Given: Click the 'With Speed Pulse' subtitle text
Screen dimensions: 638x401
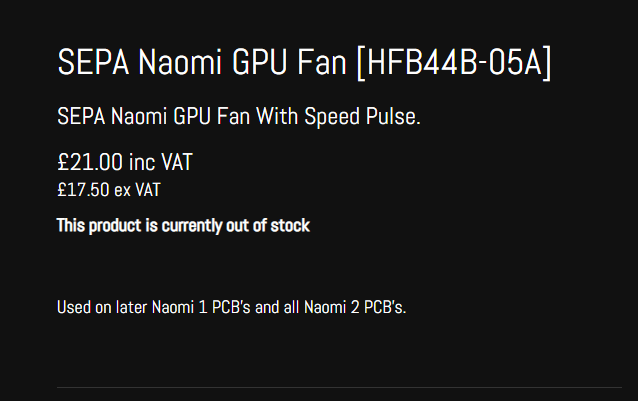Looking at the screenshot, I should [x=338, y=117].
